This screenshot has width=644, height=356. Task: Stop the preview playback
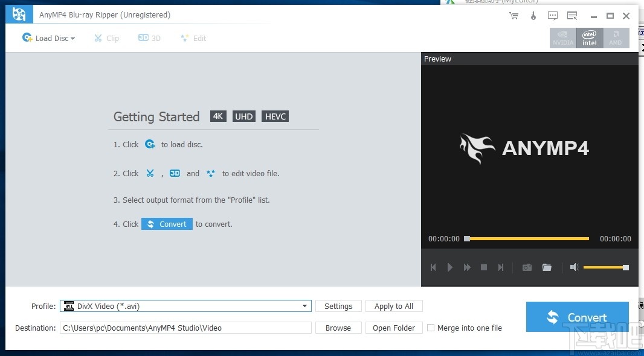coord(484,267)
